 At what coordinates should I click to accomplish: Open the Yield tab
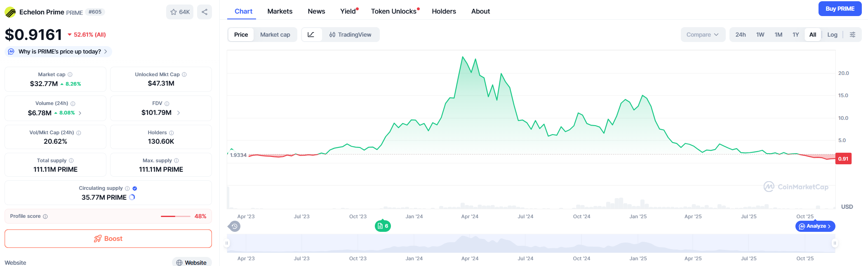(349, 12)
